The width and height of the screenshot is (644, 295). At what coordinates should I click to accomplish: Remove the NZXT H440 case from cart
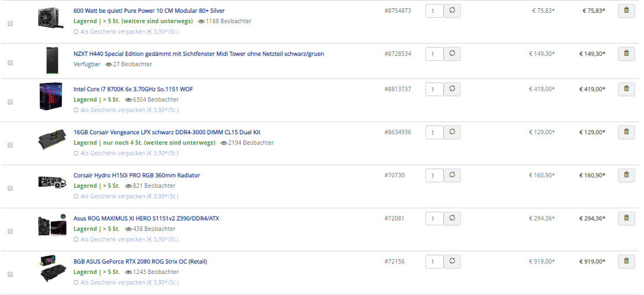(626, 54)
